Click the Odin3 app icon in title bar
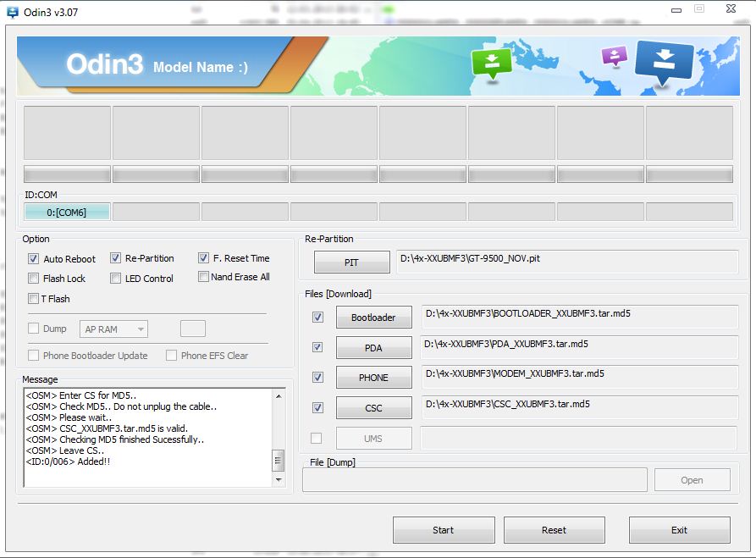The height and width of the screenshot is (558, 756). [12, 12]
